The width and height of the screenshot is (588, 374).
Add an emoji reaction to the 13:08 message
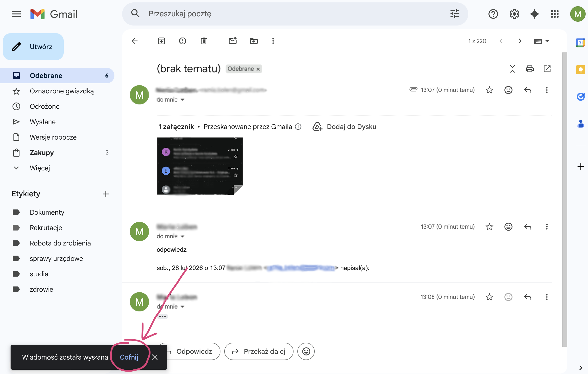click(508, 297)
